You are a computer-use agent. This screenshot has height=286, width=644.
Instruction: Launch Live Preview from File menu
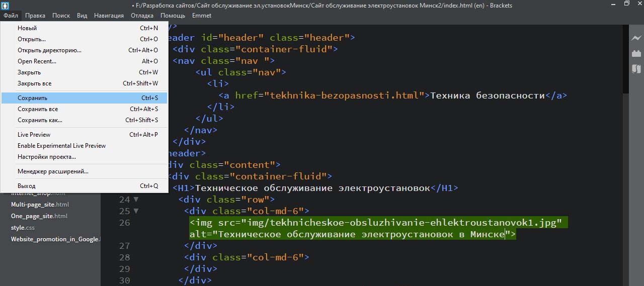coord(34,135)
